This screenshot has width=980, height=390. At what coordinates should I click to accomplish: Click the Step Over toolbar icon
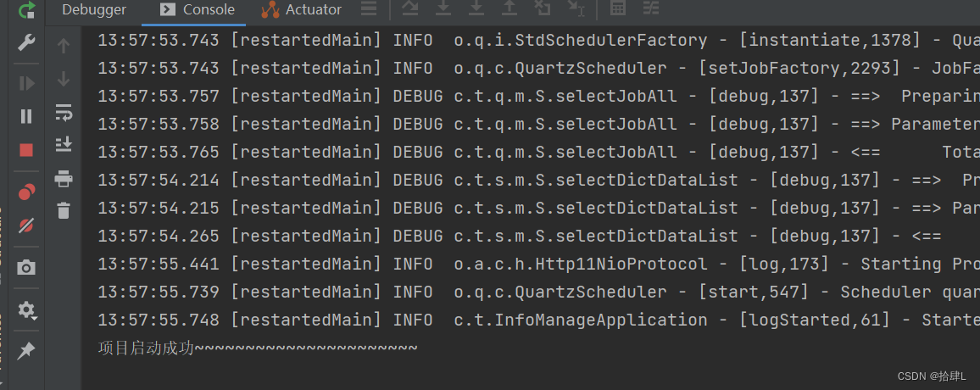pyautogui.click(x=410, y=8)
